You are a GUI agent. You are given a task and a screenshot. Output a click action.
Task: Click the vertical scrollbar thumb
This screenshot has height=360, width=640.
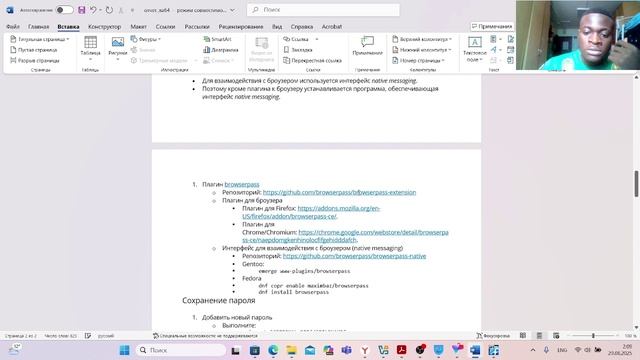pyautogui.click(x=636, y=184)
